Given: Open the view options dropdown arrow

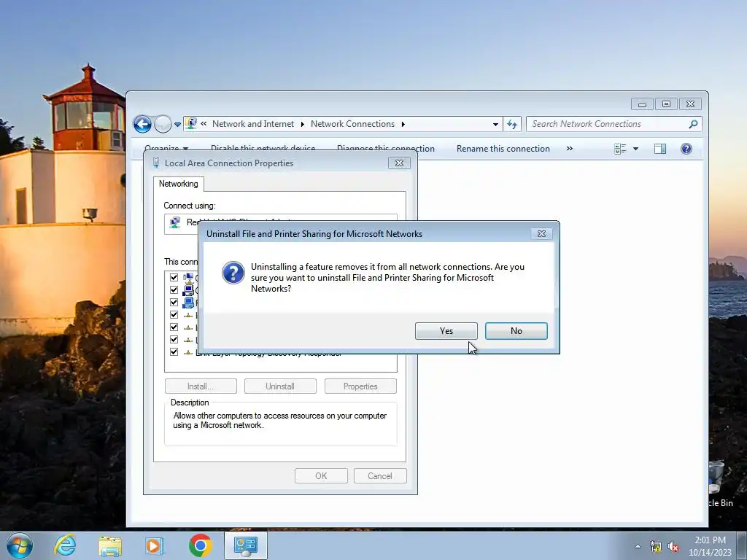Looking at the screenshot, I should pyautogui.click(x=635, y=149).
